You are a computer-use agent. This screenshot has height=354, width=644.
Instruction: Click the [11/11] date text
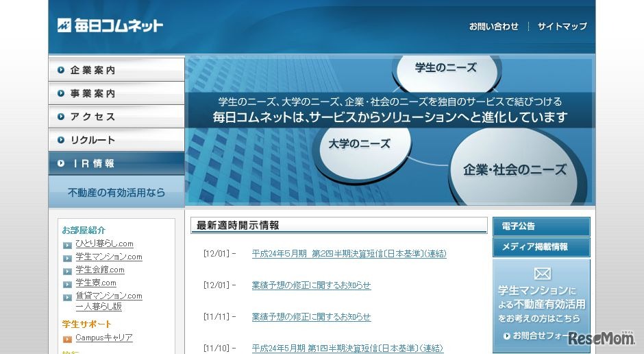[x=216, y=317]
